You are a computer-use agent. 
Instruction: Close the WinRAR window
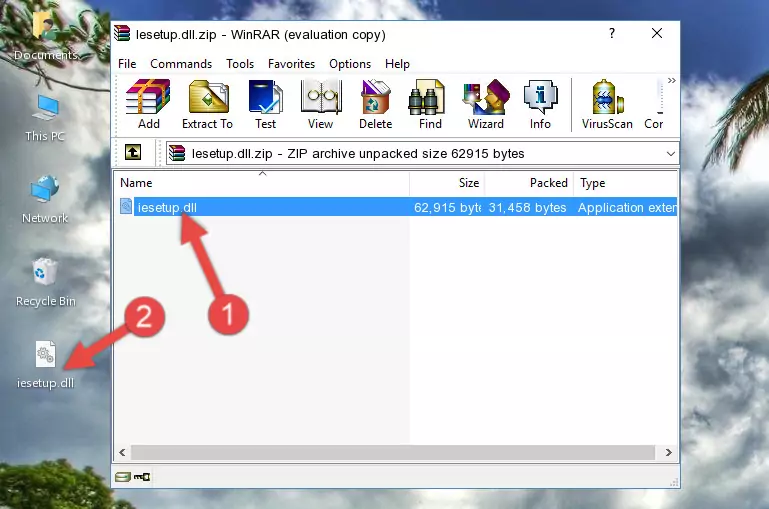tap(657, 33)
